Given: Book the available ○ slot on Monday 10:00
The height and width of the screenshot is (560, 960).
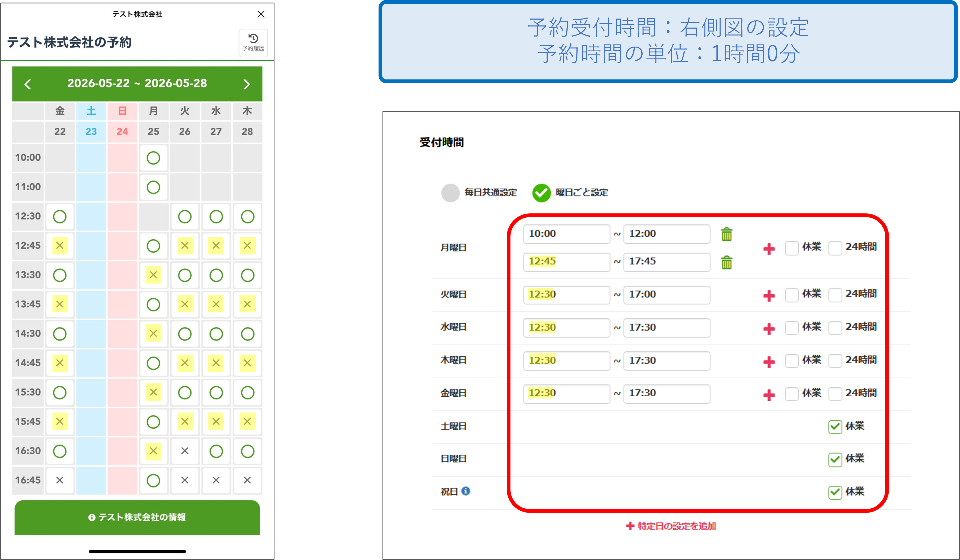Looking at the screenshot, I should (153, 158).
